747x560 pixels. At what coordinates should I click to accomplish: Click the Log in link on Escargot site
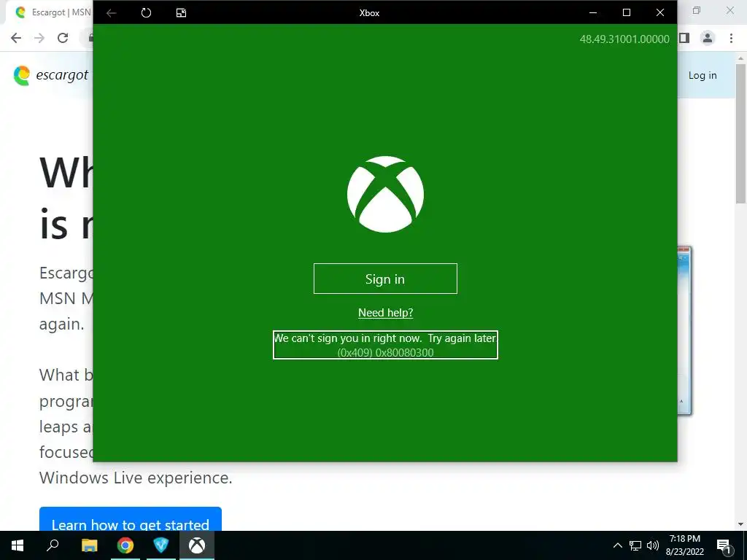[x=703, y=75]
